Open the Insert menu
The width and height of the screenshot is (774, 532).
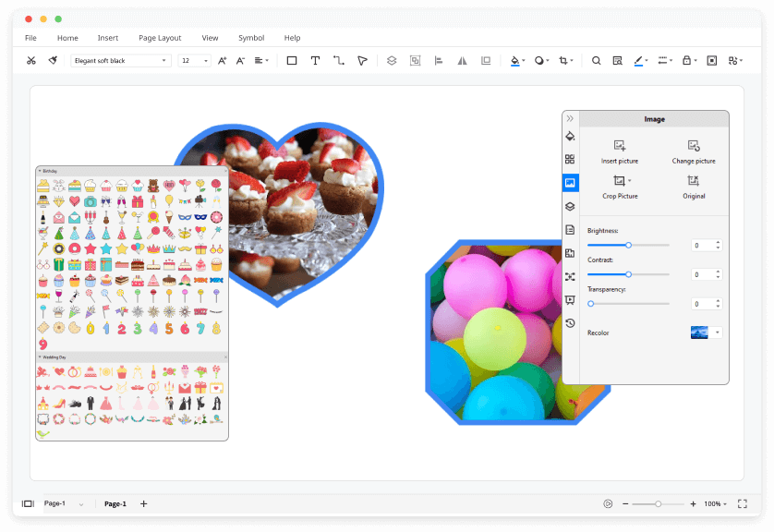click(x=108, y=38)
